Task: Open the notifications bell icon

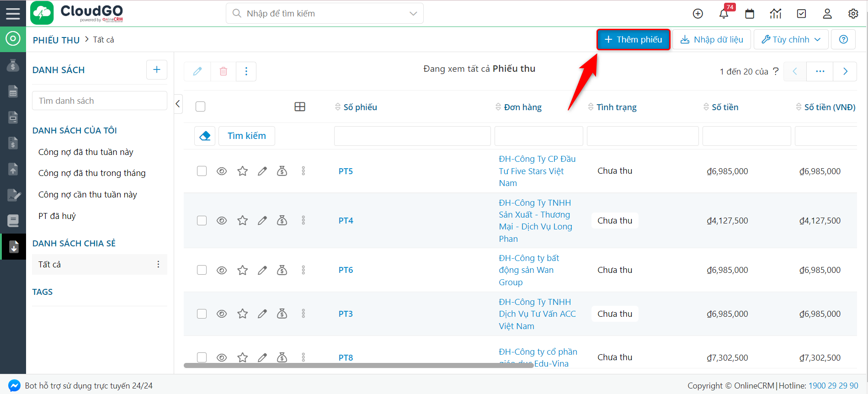Action: (724, 14)
